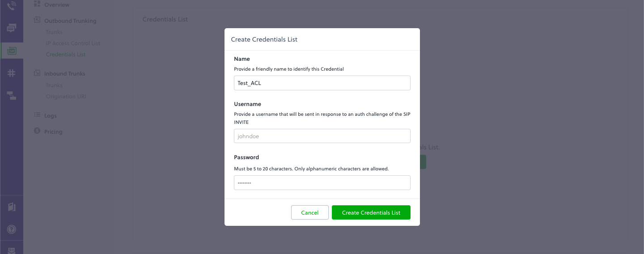Open the Voice phone icon in sidebar
This screenshot has width=644, height=254.
point(12,6)
